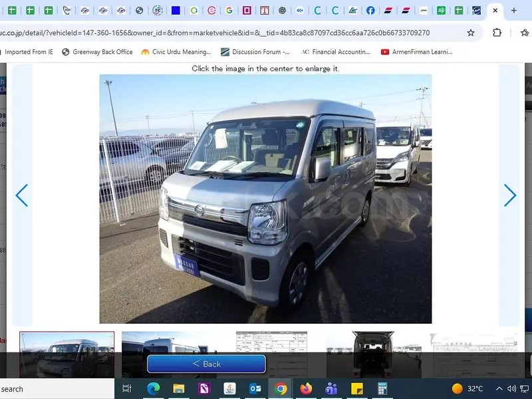
Task: Click the blue Back button
Action: pos(206,364)
